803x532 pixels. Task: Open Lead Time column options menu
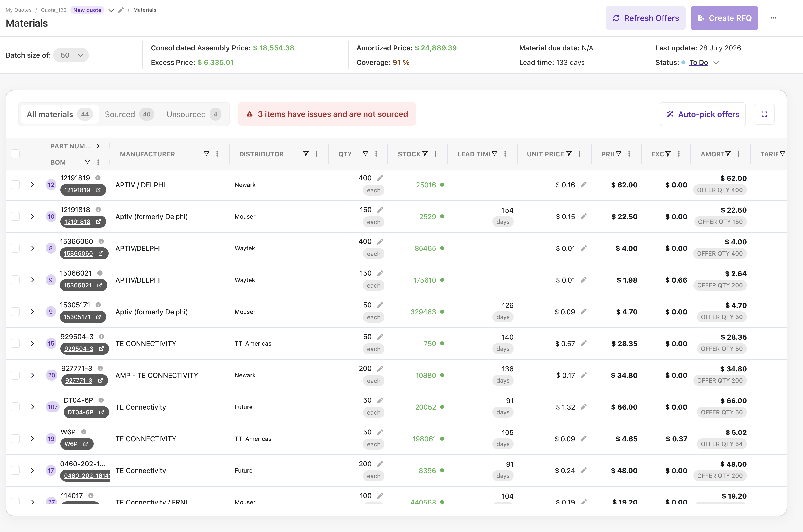[505, 154]
